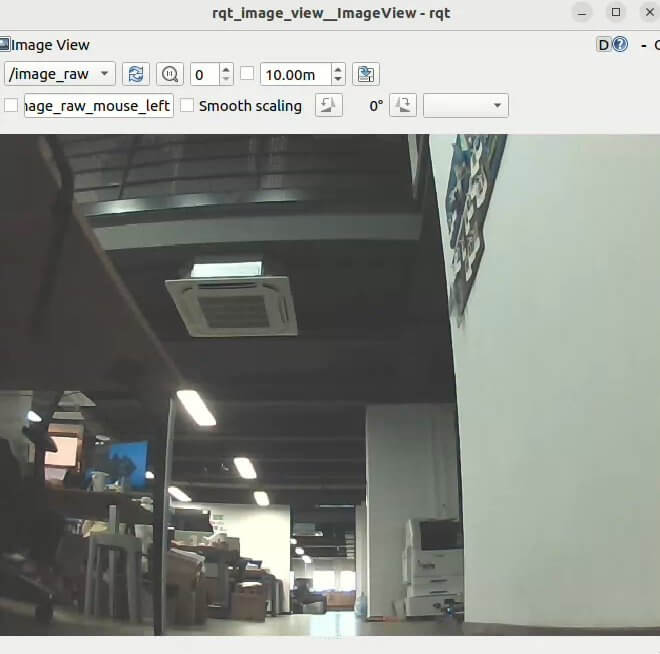Image resolution: width=660 pixels, height=654 pixels.
Task: Toggle the dynamic range checkbox beside 10.00m
Action: (247, 74)
